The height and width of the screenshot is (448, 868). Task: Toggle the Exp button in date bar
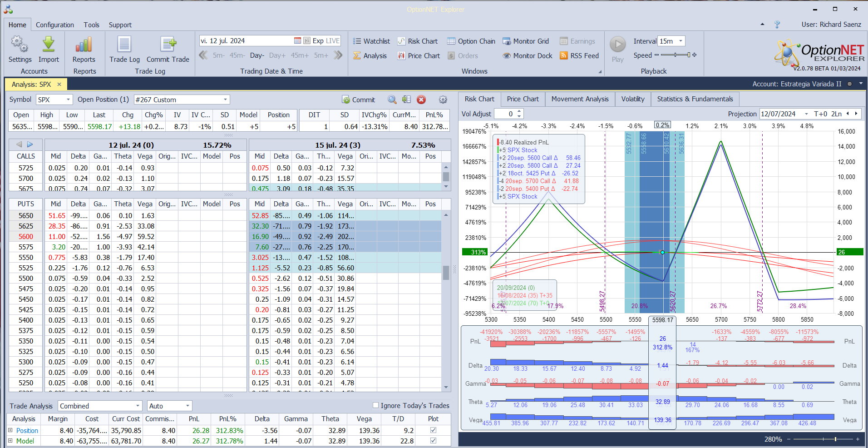click(318, 41)
